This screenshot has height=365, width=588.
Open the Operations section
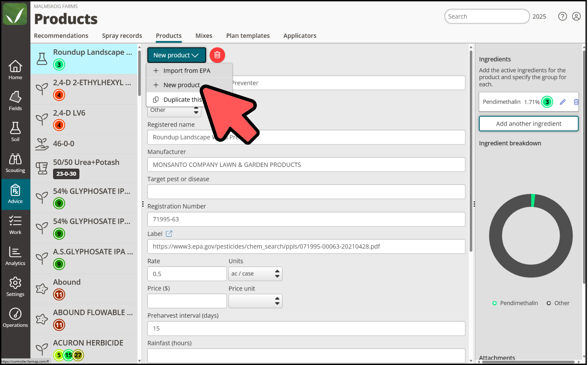pyautogui.click(x=15, y=318)
